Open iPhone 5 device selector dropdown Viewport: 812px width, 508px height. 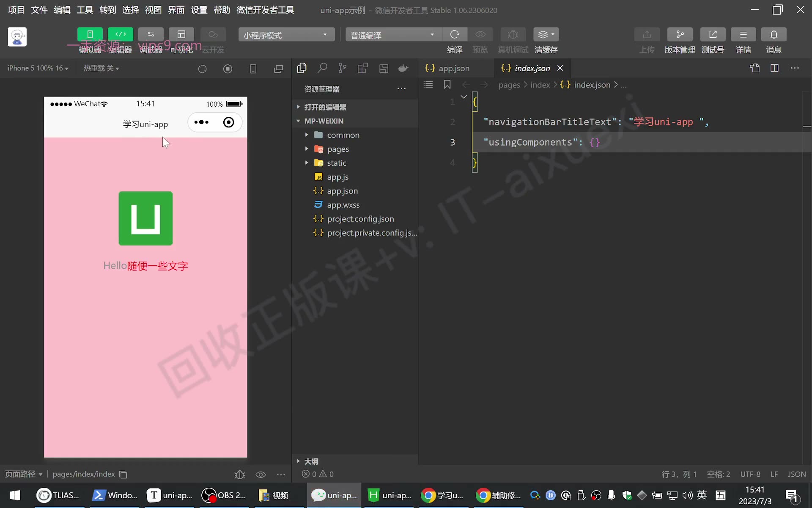tap(38, 68)
